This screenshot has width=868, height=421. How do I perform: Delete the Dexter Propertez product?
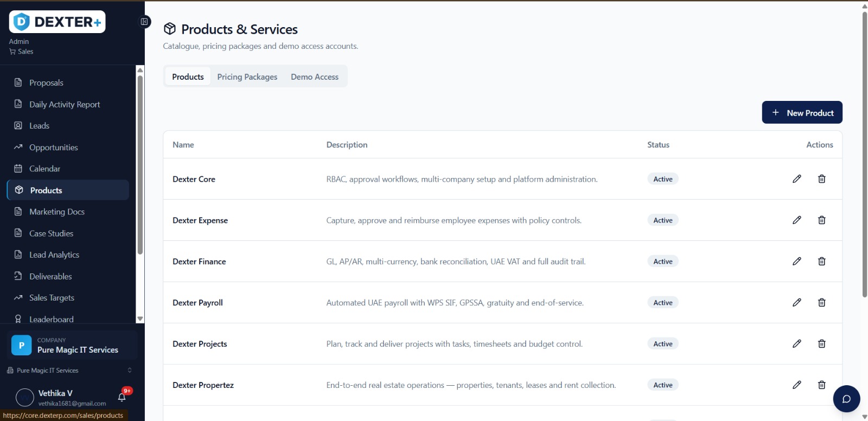(x=821, y=385)
